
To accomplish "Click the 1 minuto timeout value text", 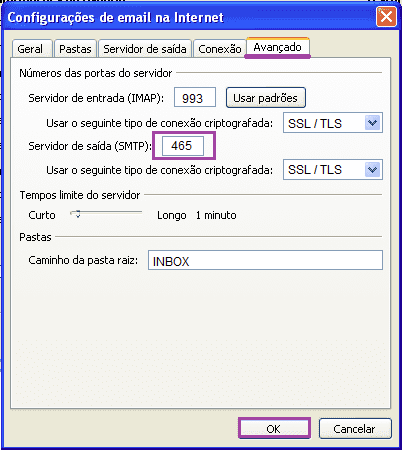I will 216,215.
